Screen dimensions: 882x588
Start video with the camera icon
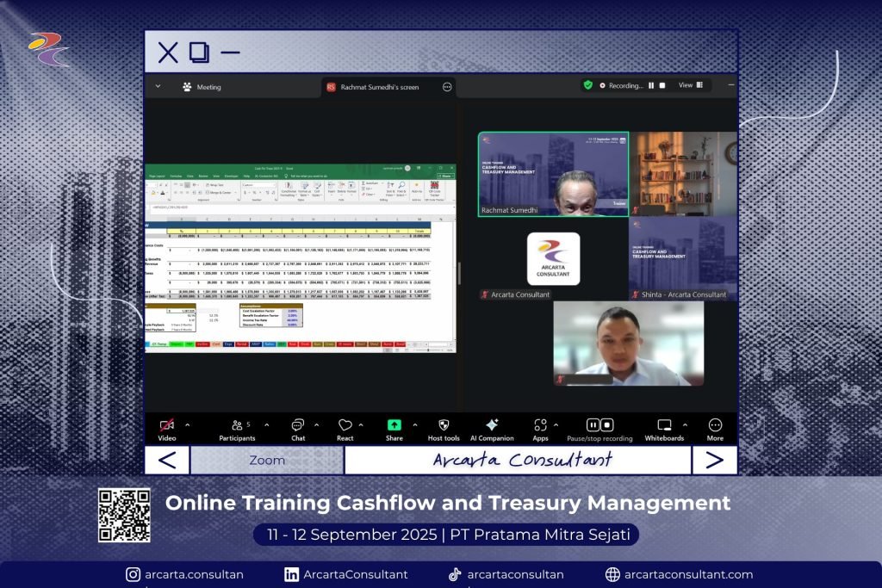click(x=167, y=425)
